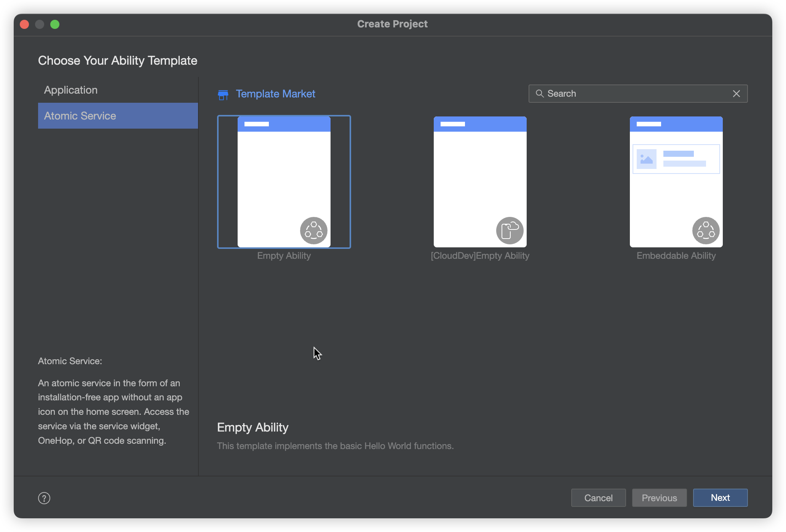Screen dimensions: 786x532
Task: Click the atomic service badge on Embeddable Ability
Action: tap(706, 231)
